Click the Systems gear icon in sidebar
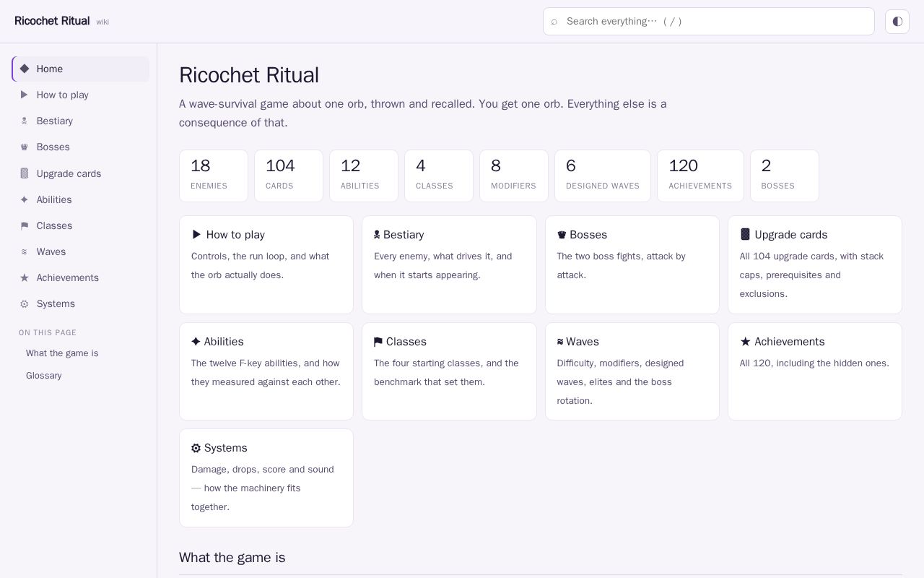 click(x=25, y=303)
